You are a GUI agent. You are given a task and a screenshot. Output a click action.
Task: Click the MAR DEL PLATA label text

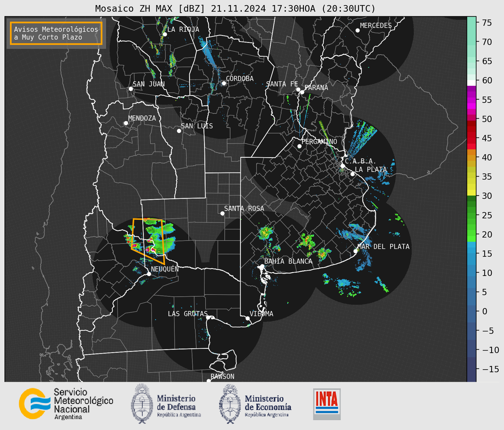pos(383,247)
